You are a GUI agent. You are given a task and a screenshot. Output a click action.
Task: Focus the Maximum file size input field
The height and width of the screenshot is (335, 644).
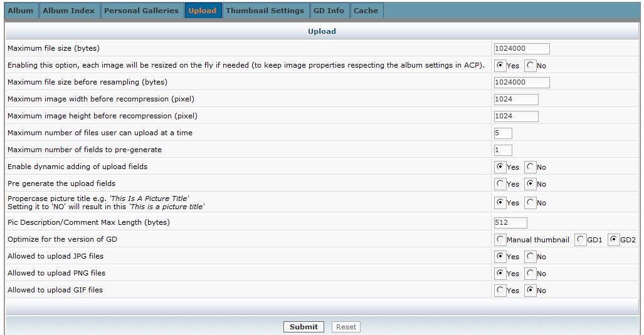[x=521, y=49]
